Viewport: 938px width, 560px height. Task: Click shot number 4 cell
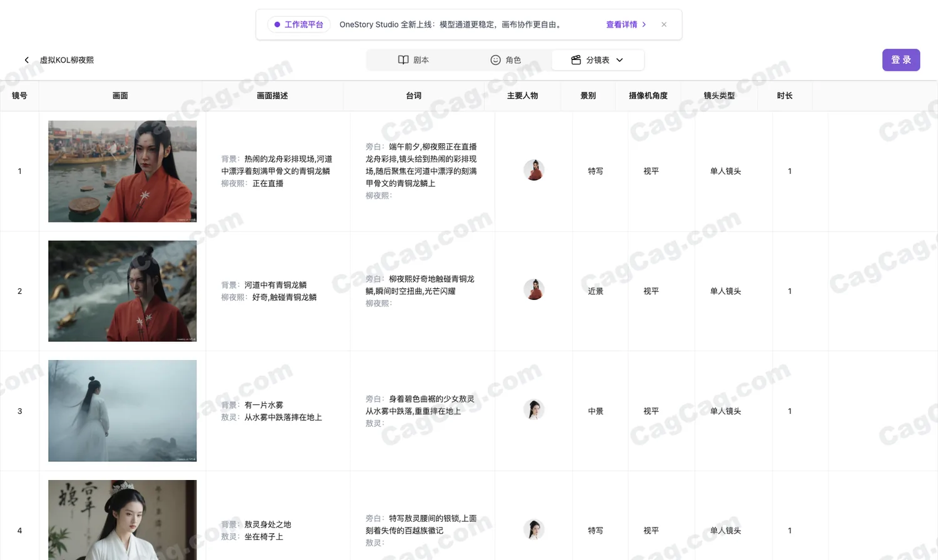tap(19, 531)
